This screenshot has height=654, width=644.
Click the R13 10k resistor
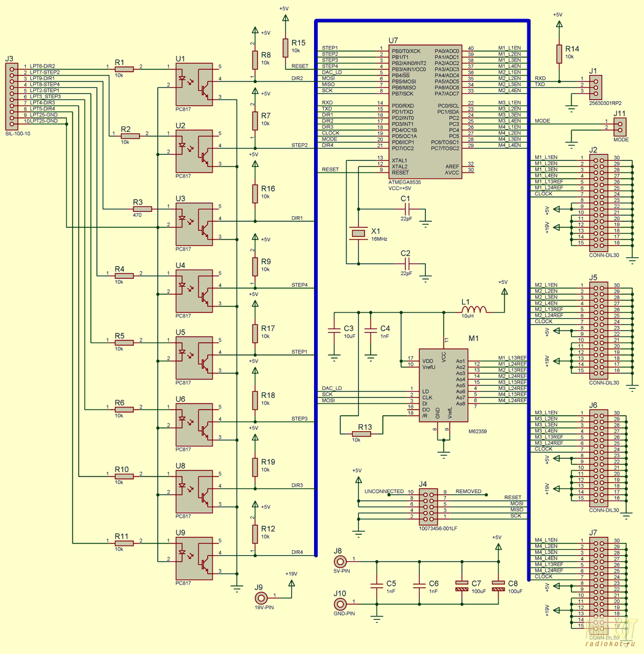[x=361, y=434]
